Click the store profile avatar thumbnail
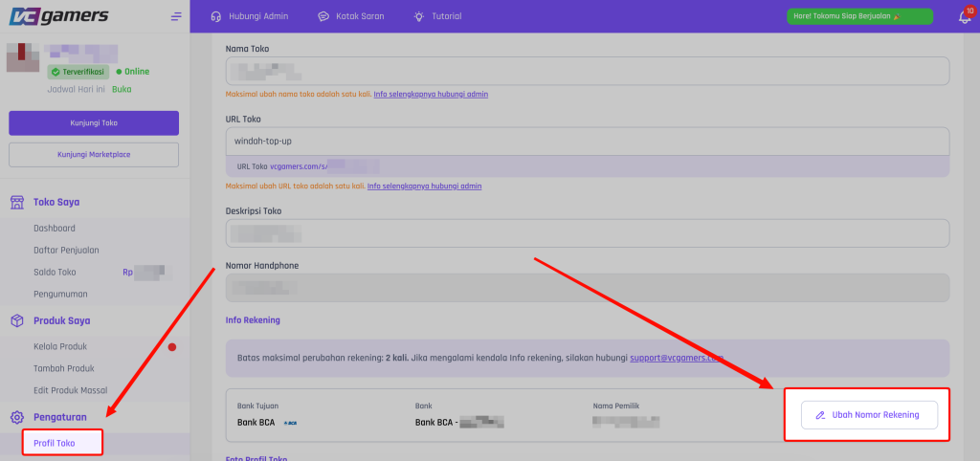This screenshot has width=980, height=461. (x=23, y=57)
